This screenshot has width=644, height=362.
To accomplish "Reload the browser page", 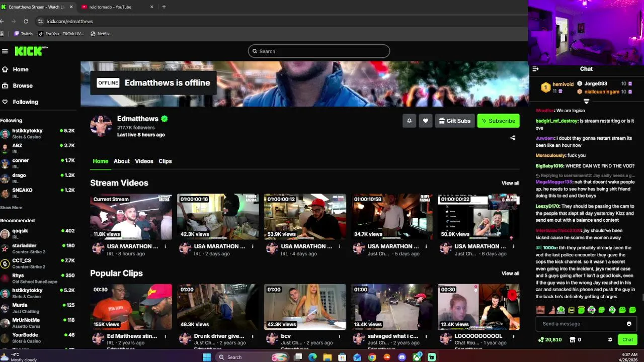I will click(26, 21).
